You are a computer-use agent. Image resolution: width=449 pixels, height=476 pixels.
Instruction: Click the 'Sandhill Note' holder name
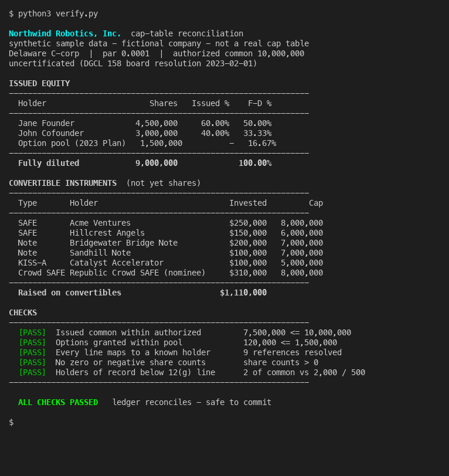coord(100,253)
